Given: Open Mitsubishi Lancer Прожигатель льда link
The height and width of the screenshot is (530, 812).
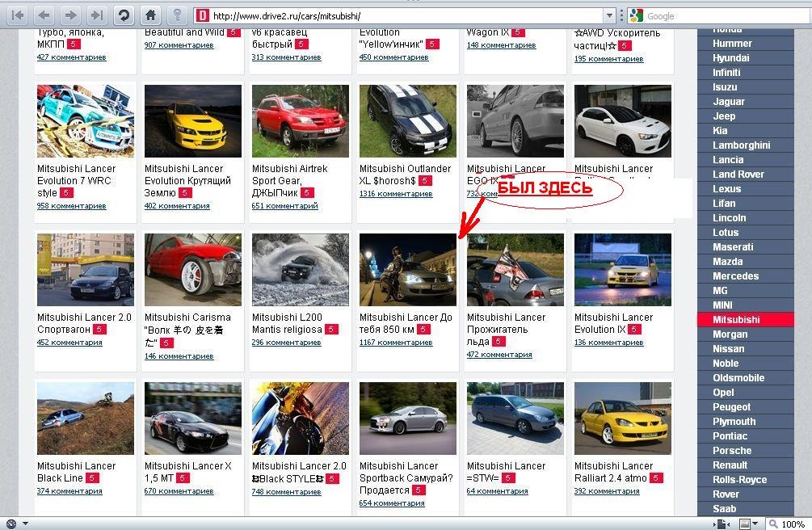Looking at the screenshot, I should click(506, 330).
